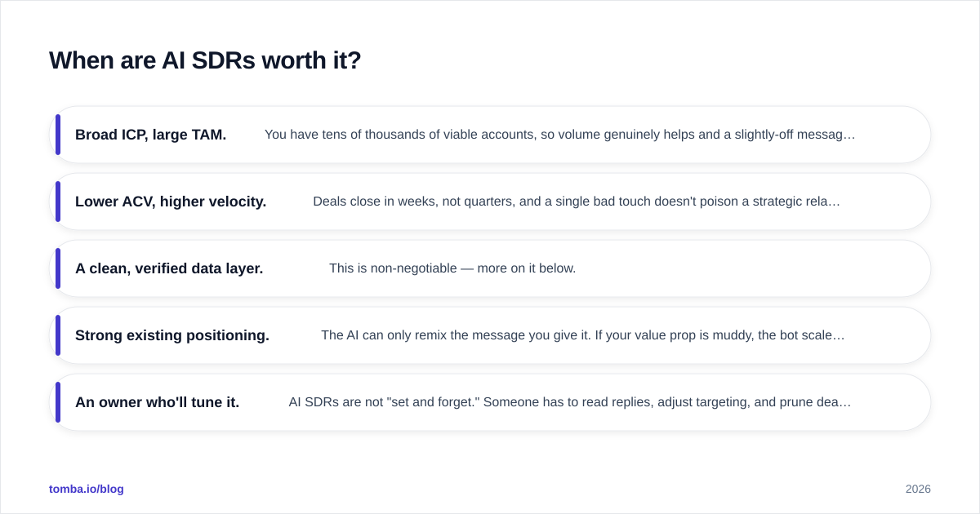
Task: Click the purple accent bar beside Broad ICP
Action: click(58, 135)
